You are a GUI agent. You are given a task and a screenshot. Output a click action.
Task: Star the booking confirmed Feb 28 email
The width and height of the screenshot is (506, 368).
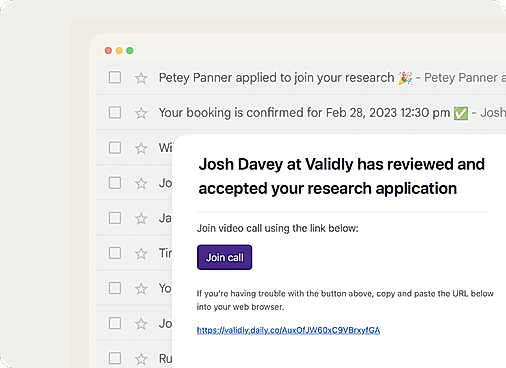pyautogui.click(x=141, y=113)
